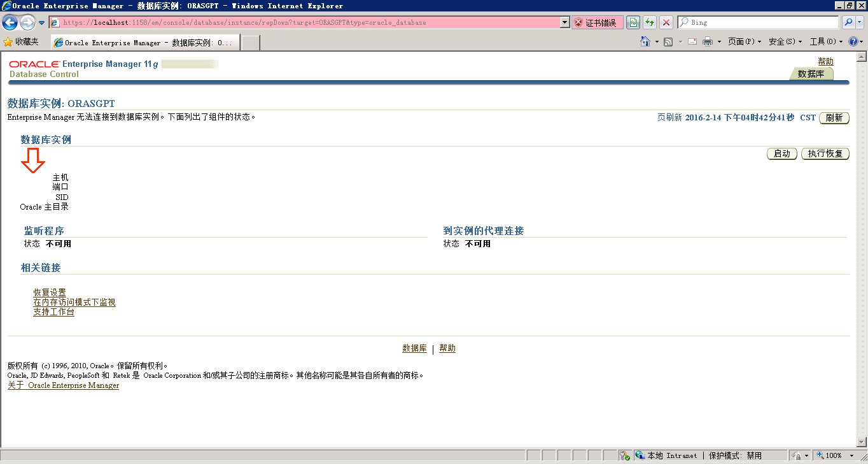Click the Oracle Enterprise Manager 11g logo

[83, 64]
